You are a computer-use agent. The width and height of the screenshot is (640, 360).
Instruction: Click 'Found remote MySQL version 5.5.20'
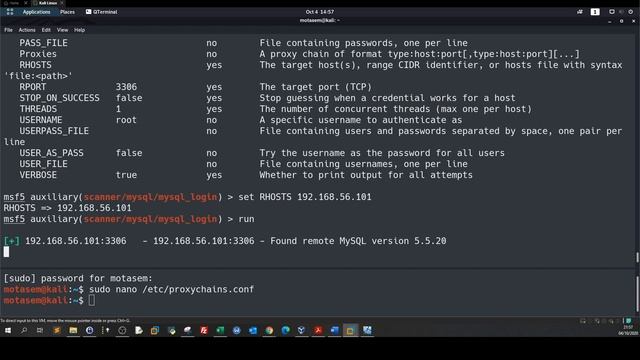(358, 241)
